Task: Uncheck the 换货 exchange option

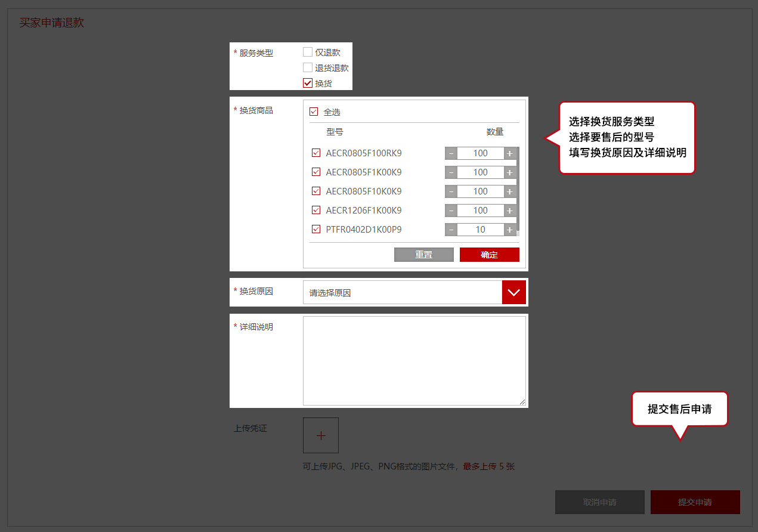Action: pos(308,83)
